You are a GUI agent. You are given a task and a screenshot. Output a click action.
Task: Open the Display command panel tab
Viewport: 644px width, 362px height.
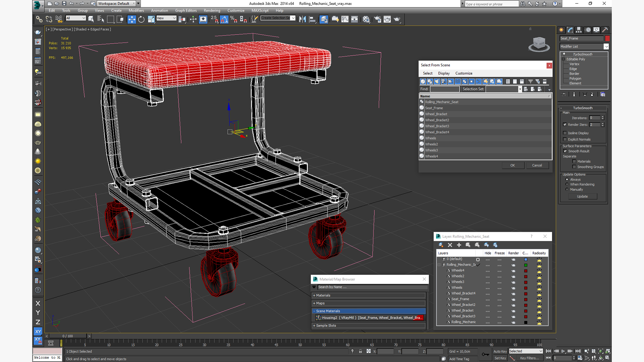coord(596,30)
